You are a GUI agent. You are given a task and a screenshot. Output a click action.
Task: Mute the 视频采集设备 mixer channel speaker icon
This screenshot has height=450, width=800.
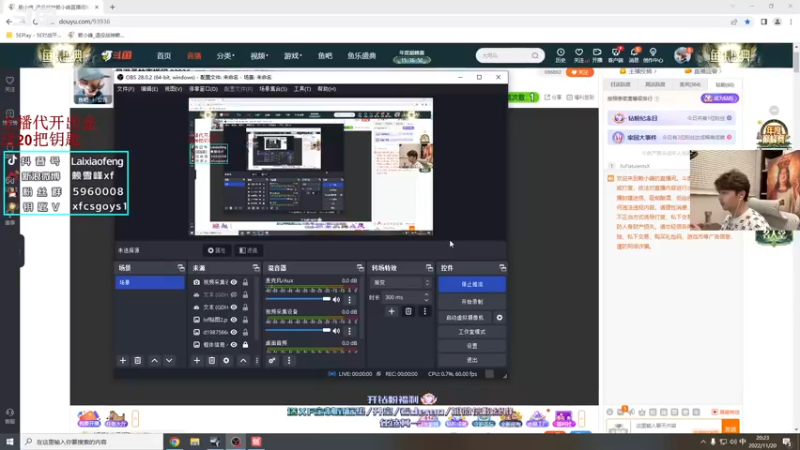pyautogui.click(x=336, y=331)
